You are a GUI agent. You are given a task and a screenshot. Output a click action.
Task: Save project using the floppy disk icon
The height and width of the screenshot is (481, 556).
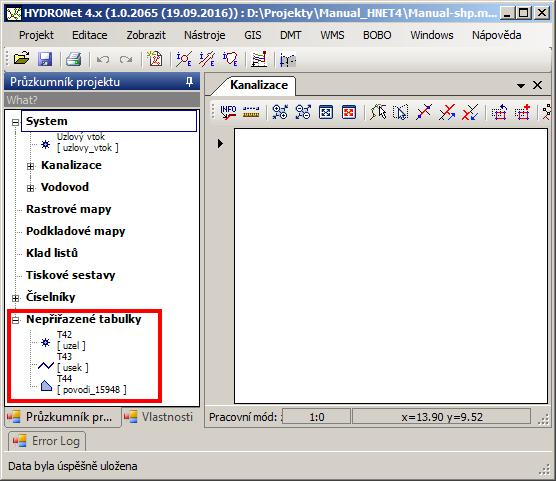(x=45, y=59)
